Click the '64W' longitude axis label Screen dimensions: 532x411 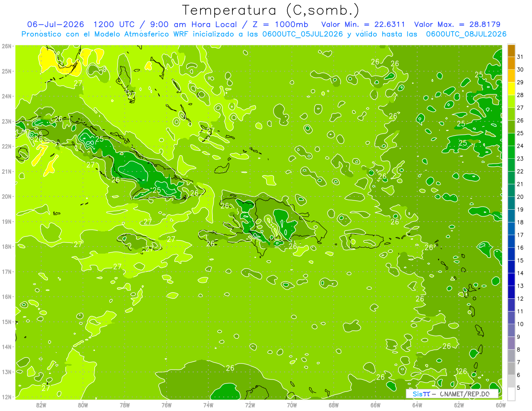pos(417,405)
